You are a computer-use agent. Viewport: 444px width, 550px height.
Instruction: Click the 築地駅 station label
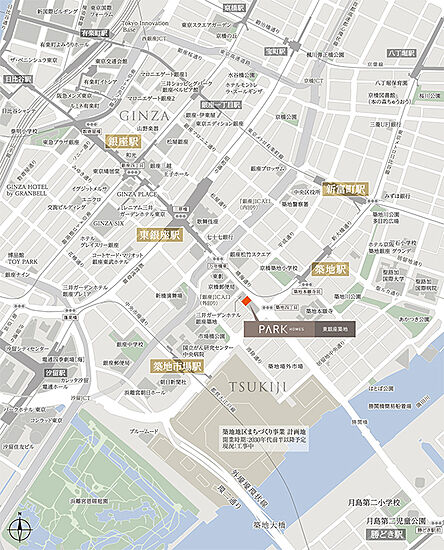[330, 269]
